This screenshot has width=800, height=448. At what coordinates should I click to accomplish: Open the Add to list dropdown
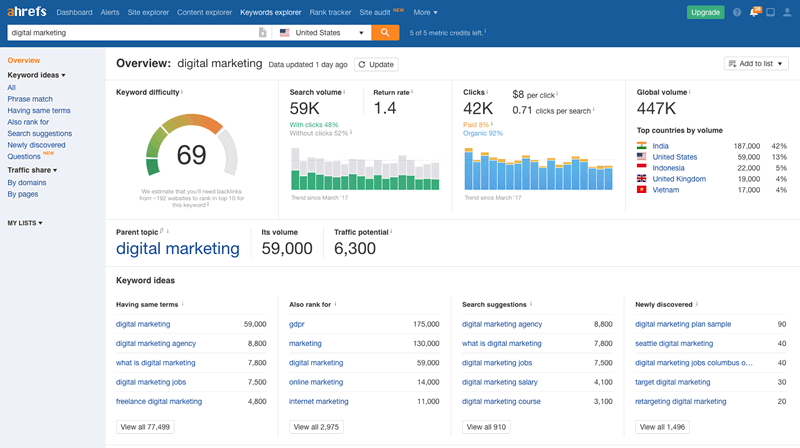coord(756,64)
